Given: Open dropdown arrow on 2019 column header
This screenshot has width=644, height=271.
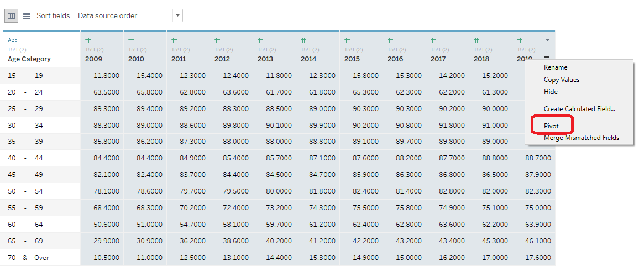Looking at the screenshot, I should point(547,40).
